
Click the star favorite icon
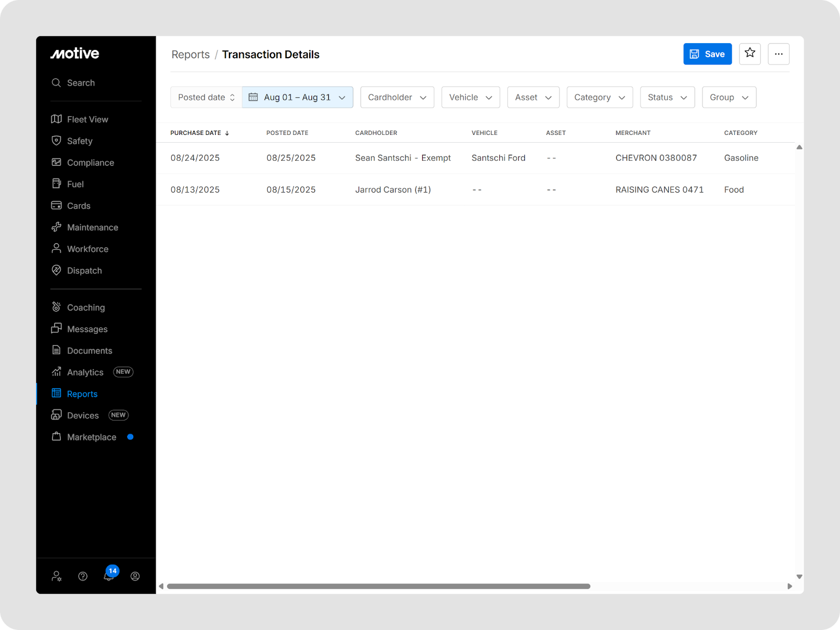750,54
